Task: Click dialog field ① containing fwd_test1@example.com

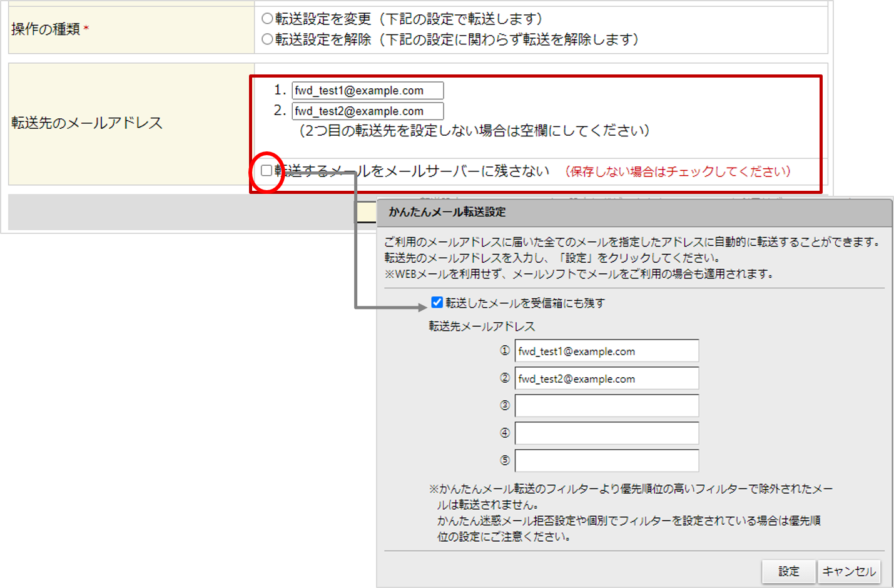Action: 606,351
